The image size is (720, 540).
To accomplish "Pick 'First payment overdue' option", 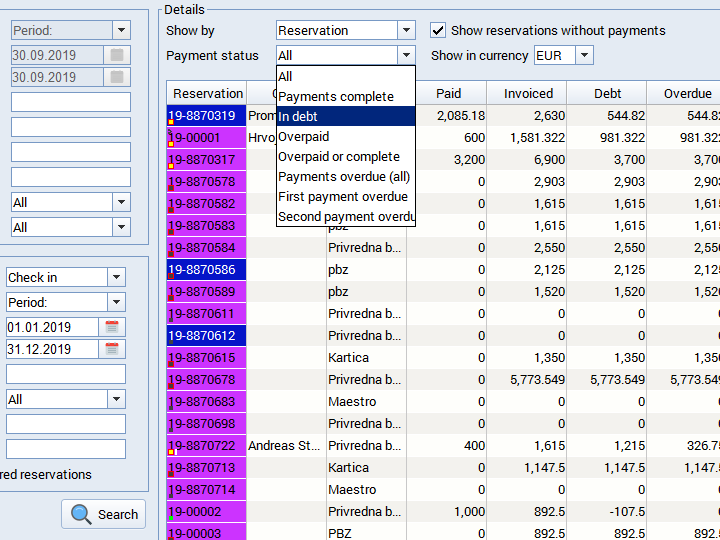I will coord(345,196).
